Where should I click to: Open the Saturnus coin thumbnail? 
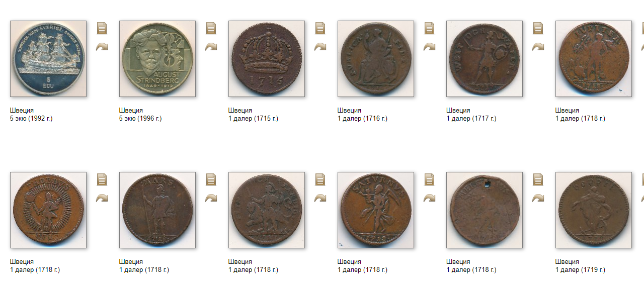[376, 210]
